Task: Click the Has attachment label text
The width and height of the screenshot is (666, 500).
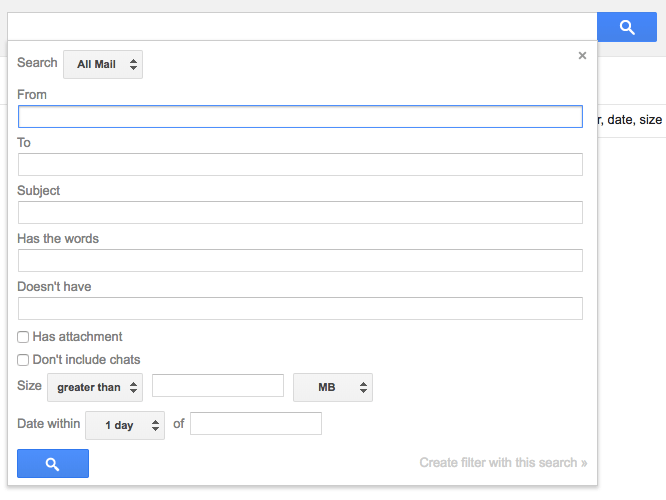Action: coord(77,337)
